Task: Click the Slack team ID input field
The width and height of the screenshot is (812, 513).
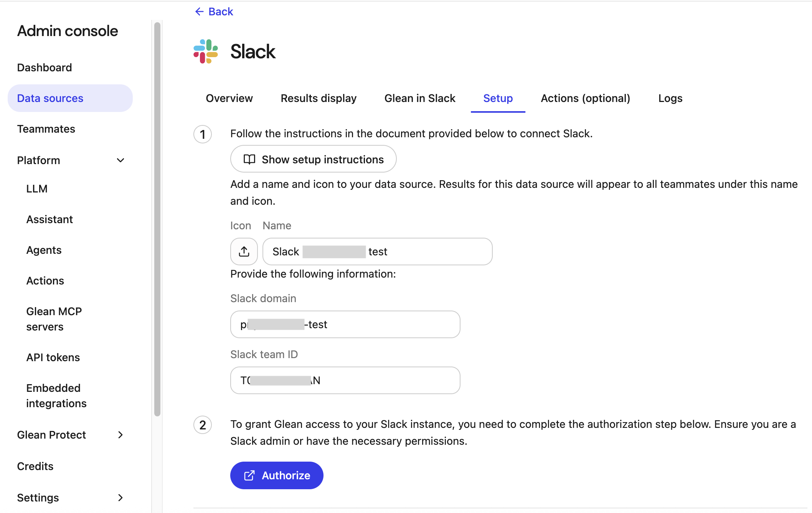Action: [345, 380]
